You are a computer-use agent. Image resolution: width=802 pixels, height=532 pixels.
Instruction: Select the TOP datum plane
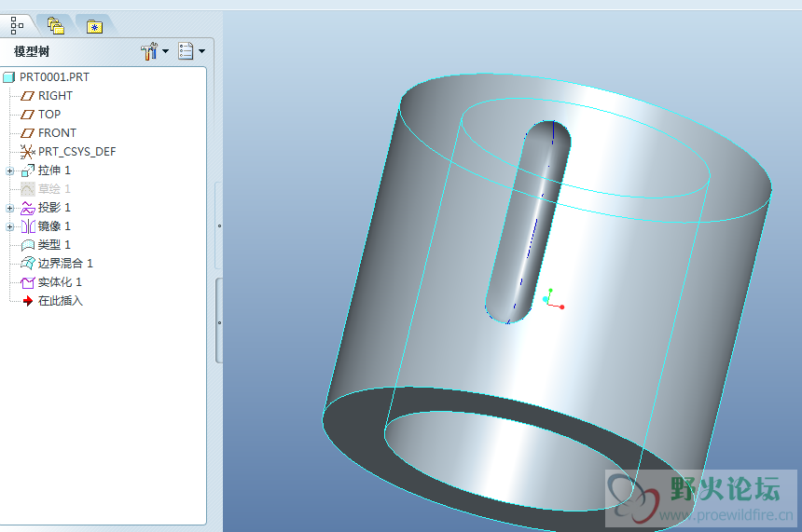pyautogui.click(x=49, y=115)
